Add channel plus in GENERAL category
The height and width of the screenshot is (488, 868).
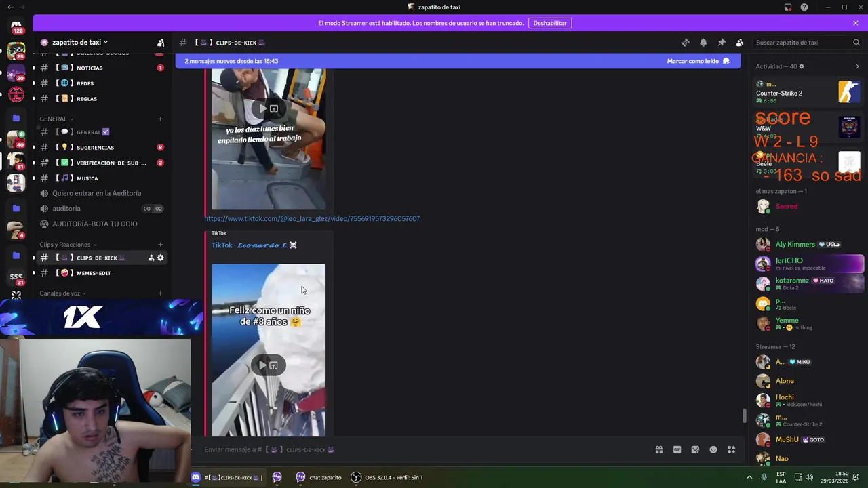161,119
